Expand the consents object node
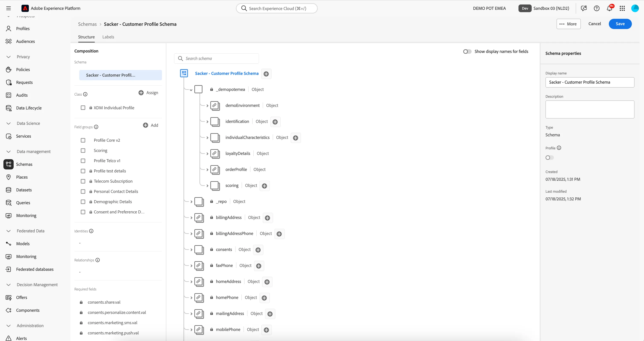The width and height of the screenshot is (644, 341). 191,250
